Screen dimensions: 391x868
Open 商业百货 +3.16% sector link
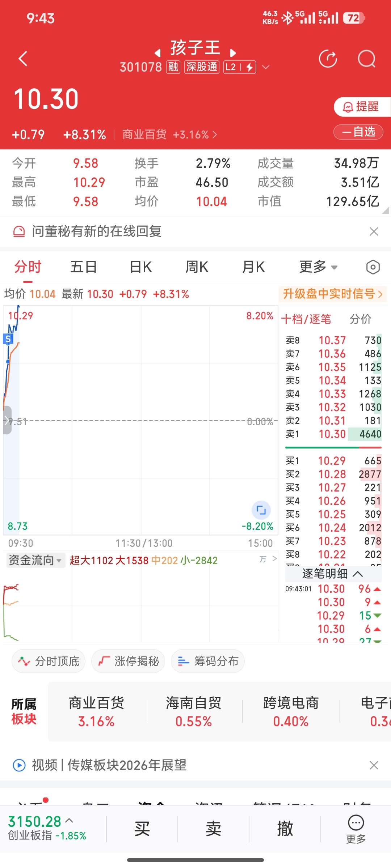[x=170, y=135]
